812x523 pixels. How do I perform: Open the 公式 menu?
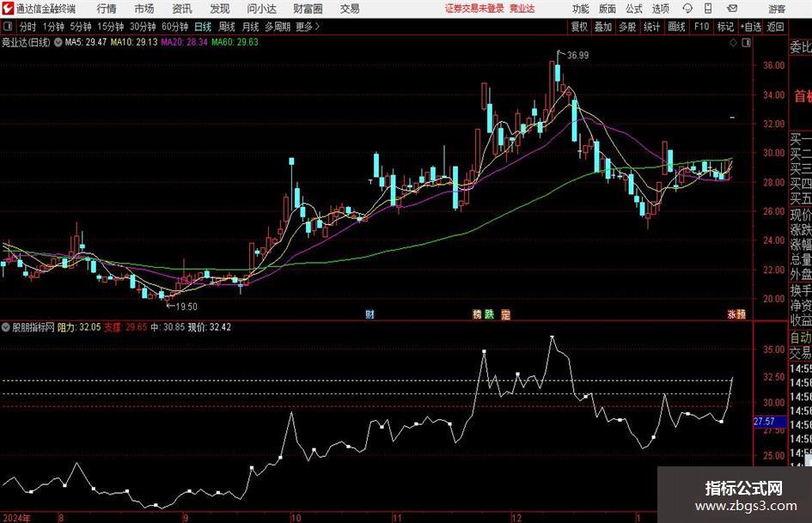[634, 9]
